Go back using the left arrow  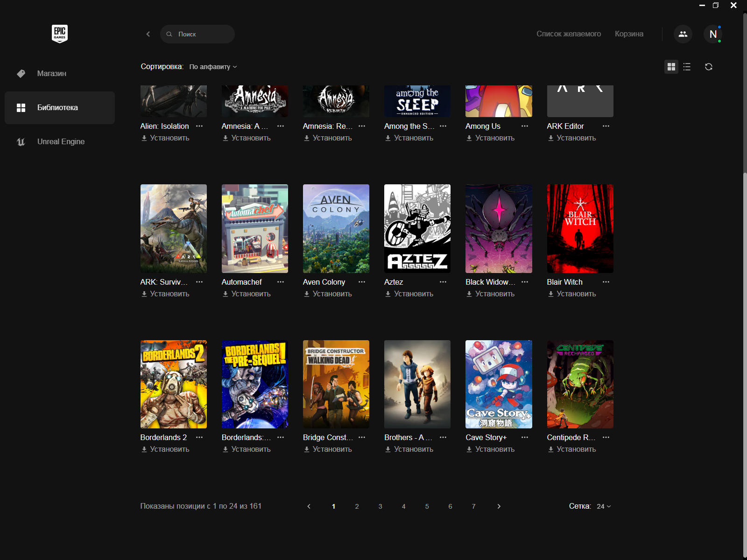[148, 34]
